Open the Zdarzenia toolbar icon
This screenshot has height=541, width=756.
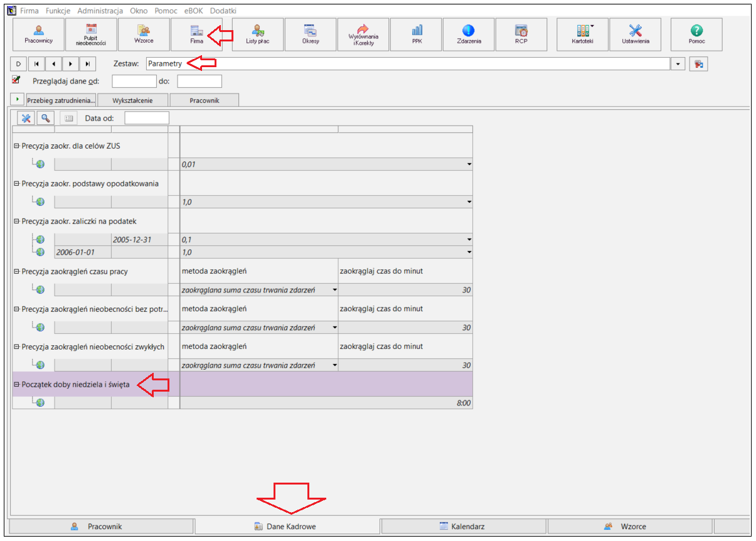coord(469,29)
